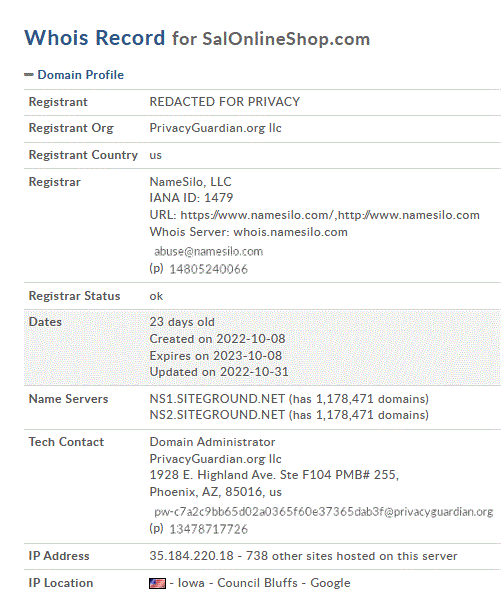Click the minus icon beside Domain Profile
Screen dimensions: 501x594
29,75
